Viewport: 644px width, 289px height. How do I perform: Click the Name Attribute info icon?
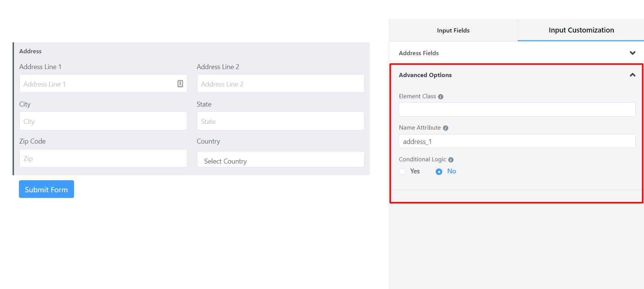446,128
